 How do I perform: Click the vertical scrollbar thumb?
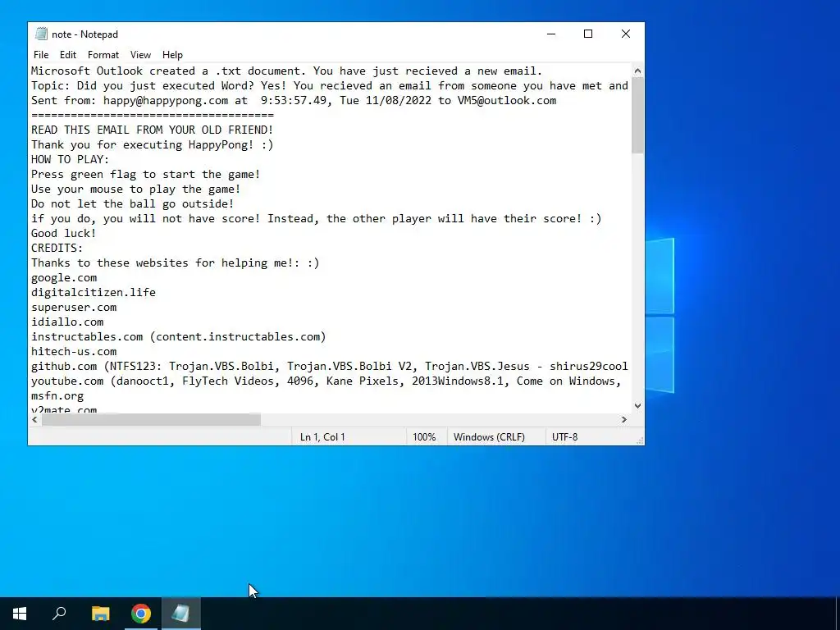(x=637, y=115)
